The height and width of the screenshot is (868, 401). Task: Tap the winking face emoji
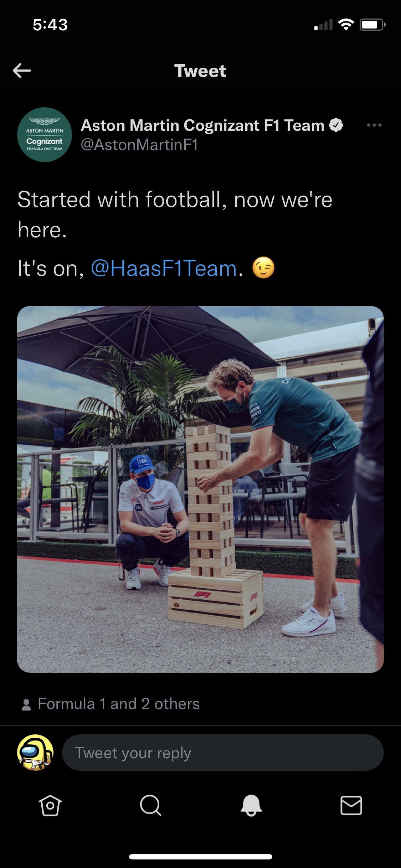263,268
